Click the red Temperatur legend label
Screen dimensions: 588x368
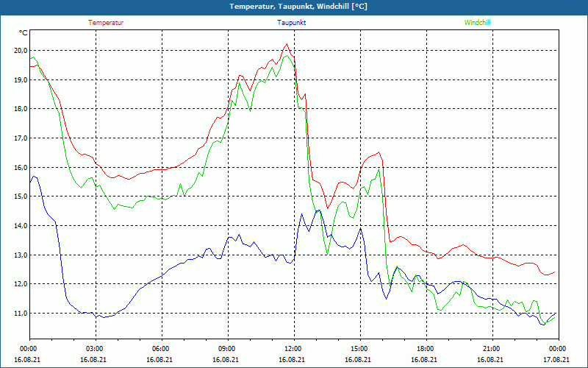coord(106,23)
